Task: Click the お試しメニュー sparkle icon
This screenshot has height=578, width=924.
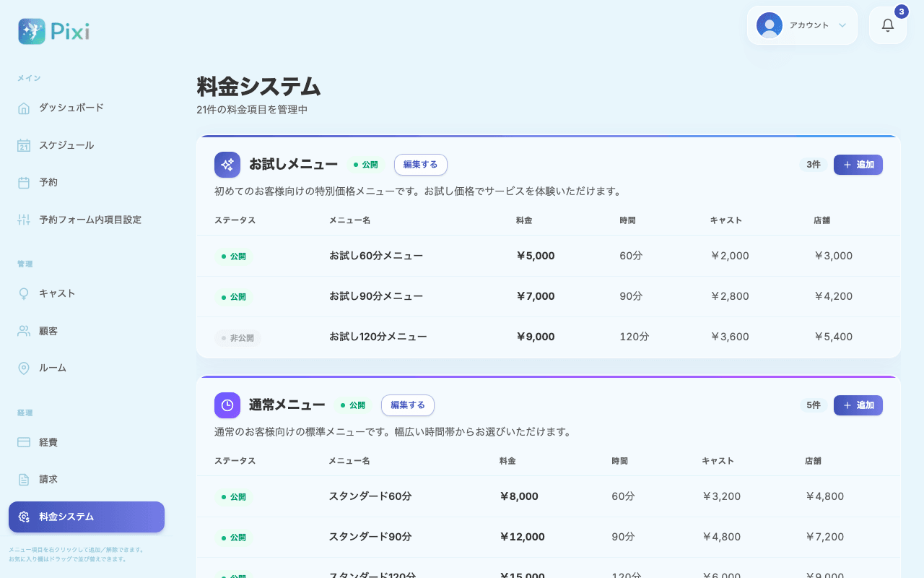Action: (227, 165)
